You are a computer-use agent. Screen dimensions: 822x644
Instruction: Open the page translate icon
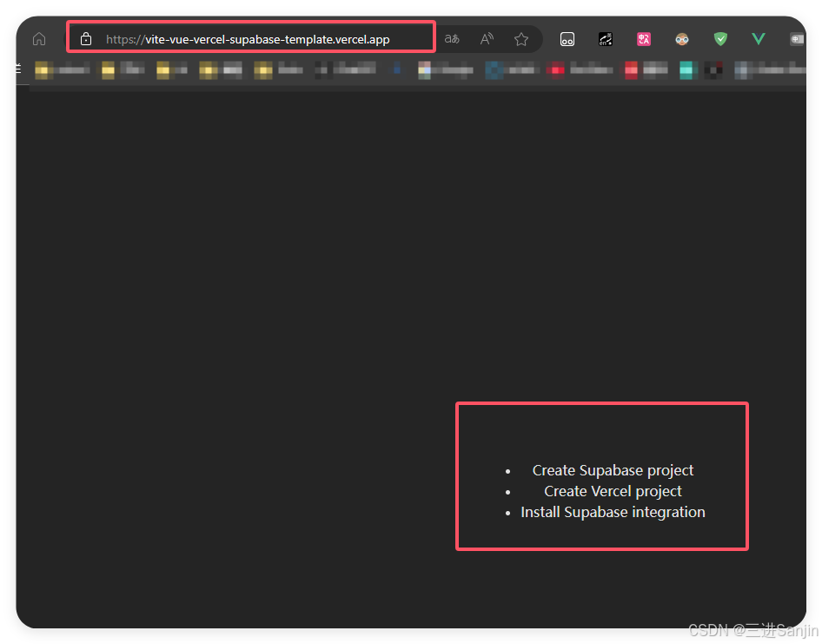(452, 39)
